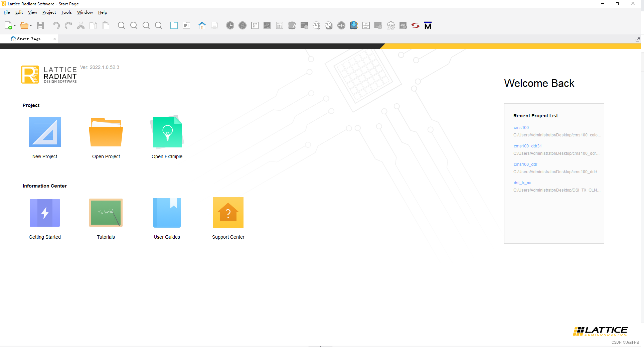Open the Physical Designer grid icon
Screen dimensions: 644x347
pyautogui.click(x=280, y=25)
